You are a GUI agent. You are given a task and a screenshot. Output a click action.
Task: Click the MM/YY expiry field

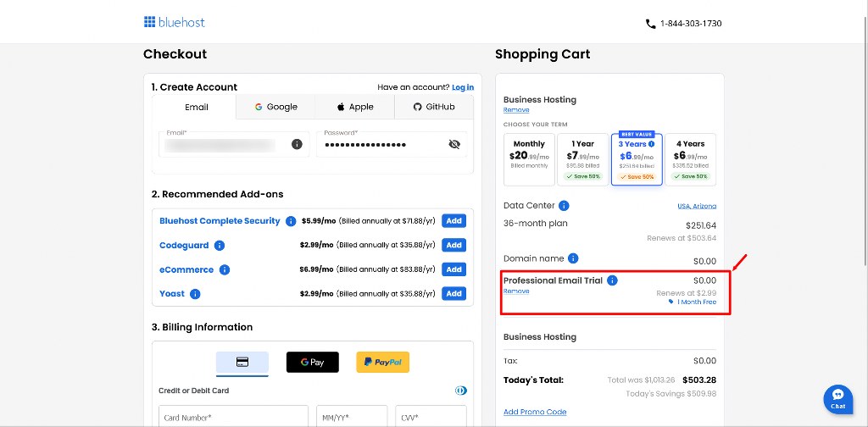click(352, 418)
